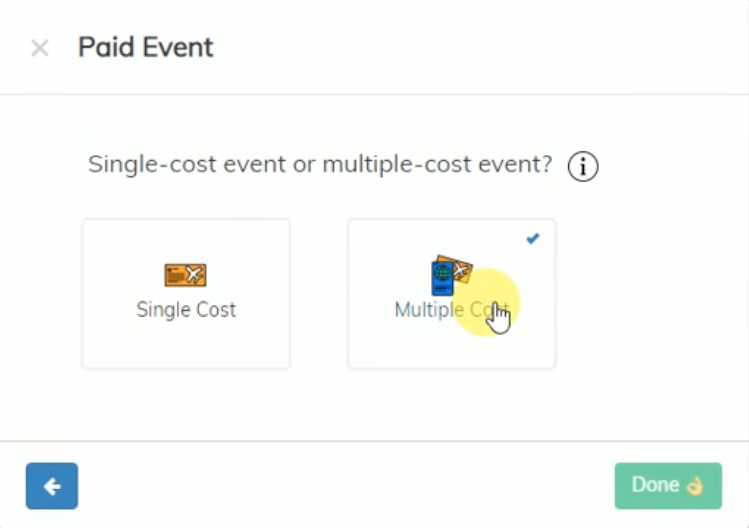Untick the blue checkmark on Multiple Cost

533,238
